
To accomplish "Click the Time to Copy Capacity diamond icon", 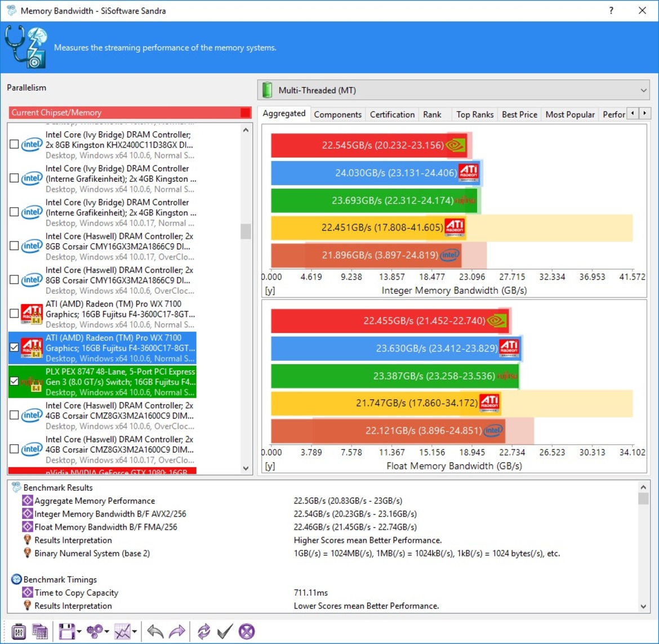I will pos(28,592).
